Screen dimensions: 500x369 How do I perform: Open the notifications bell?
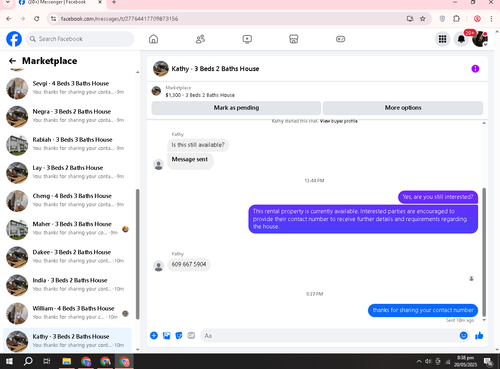461,39
